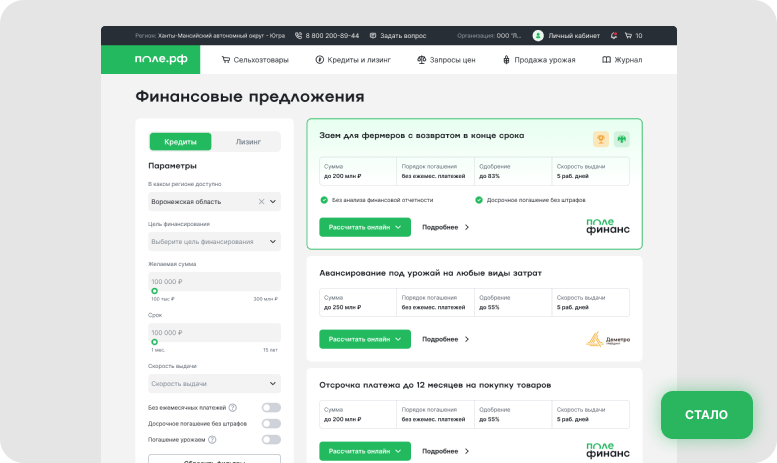Open Выберите цель финансирования dropdown
The image size is (777, 463).
pos(214,241)
